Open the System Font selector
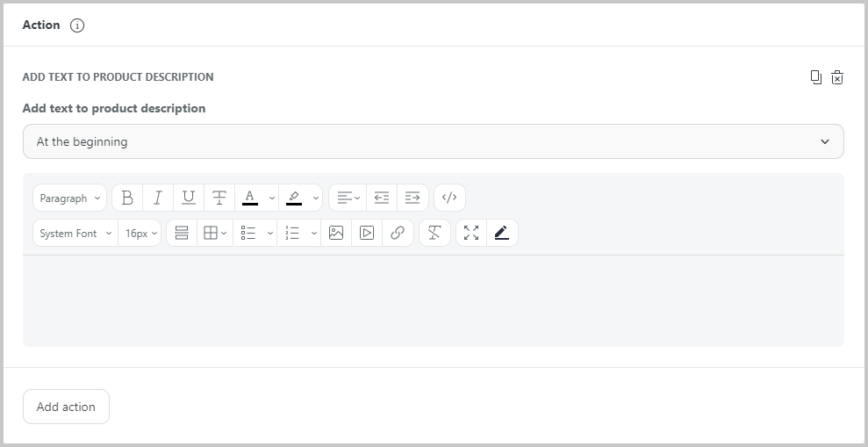868x447 pixels. pos(75,233)
